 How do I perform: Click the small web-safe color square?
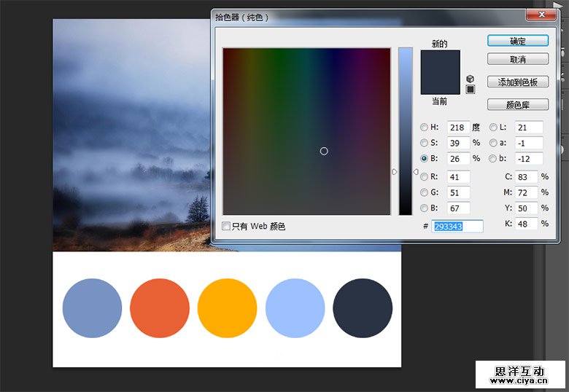pos(471,90)
